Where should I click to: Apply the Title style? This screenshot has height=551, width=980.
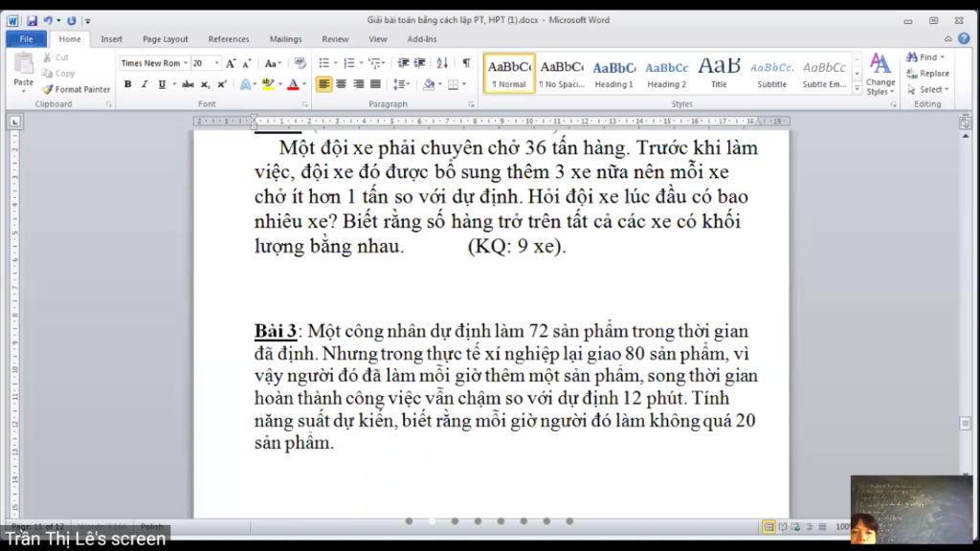pos(719,74)
